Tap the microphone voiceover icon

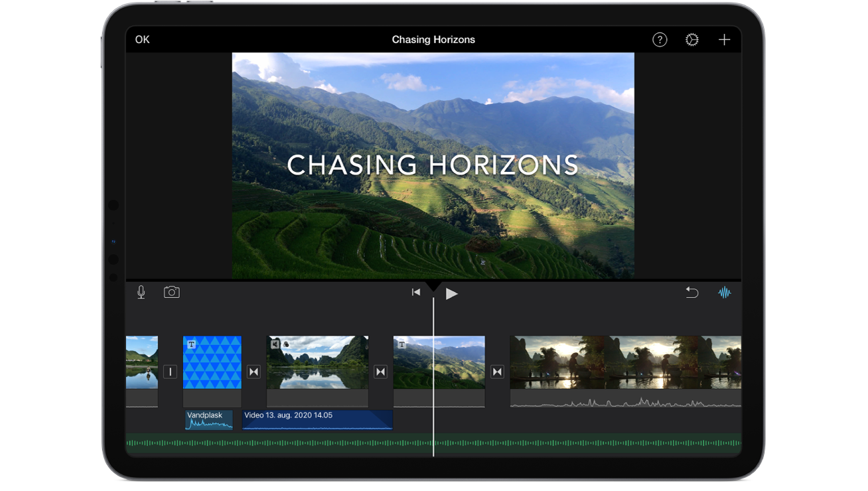[x=141, y=293]
